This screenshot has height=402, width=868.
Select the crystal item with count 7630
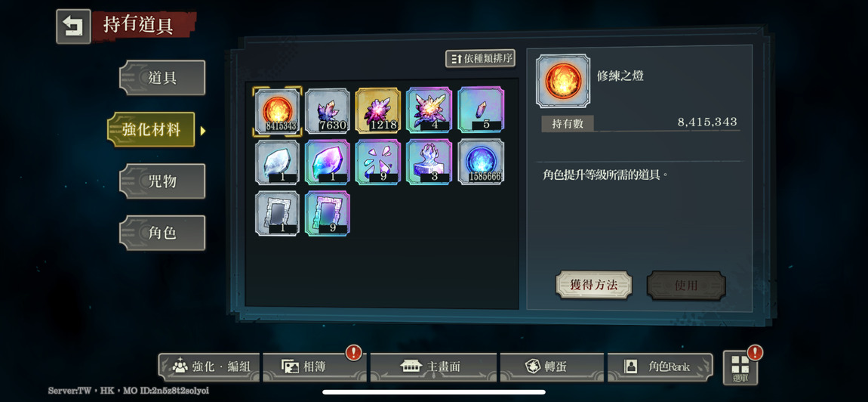[x=328, y=111]
